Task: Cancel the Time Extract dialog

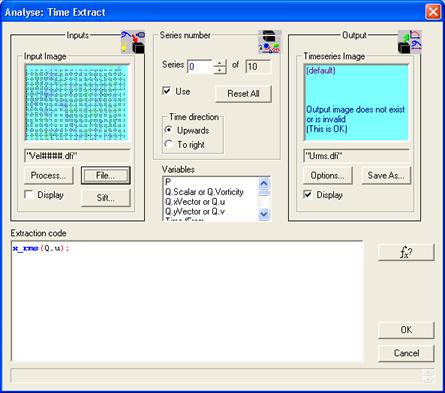Action: [406, 353]
